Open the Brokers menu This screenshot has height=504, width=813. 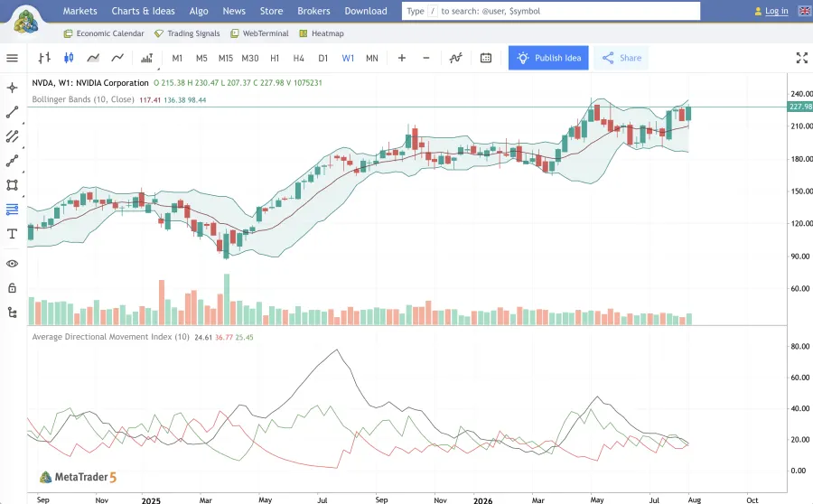tap(313, 11)
